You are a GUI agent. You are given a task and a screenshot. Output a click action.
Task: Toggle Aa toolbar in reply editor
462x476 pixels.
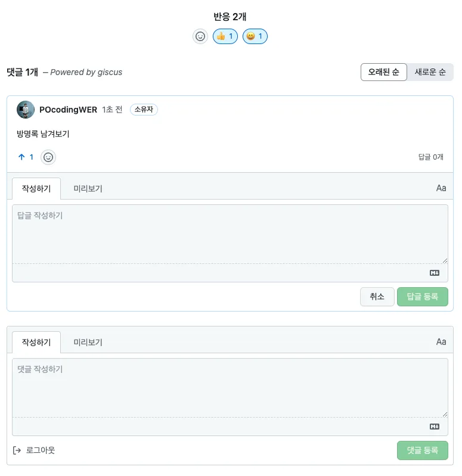click(441, 188)
